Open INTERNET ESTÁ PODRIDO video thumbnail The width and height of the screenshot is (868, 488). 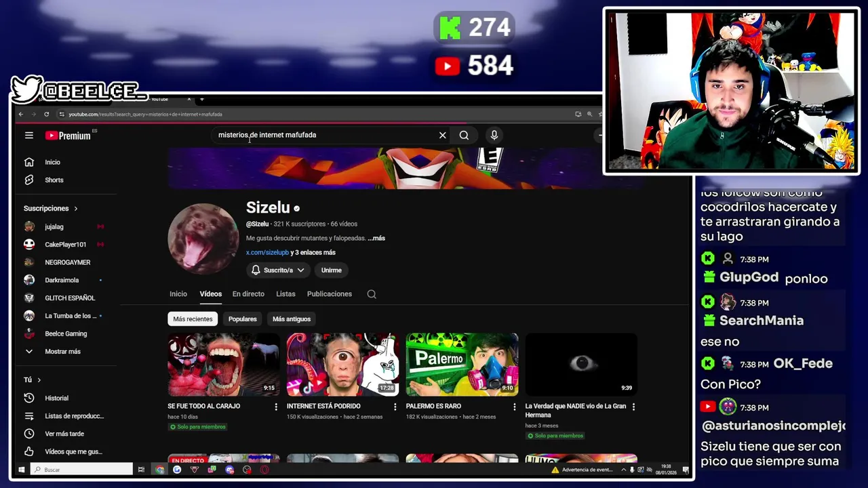[342, 365]
